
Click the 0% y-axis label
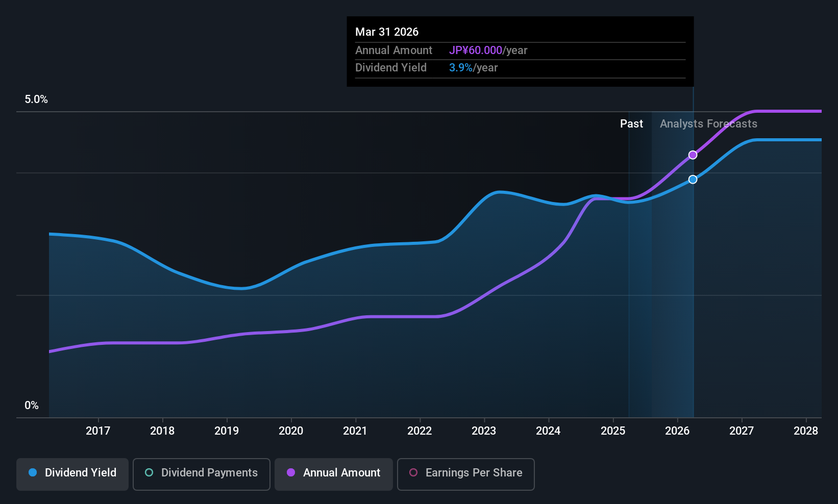click(32, 406)
